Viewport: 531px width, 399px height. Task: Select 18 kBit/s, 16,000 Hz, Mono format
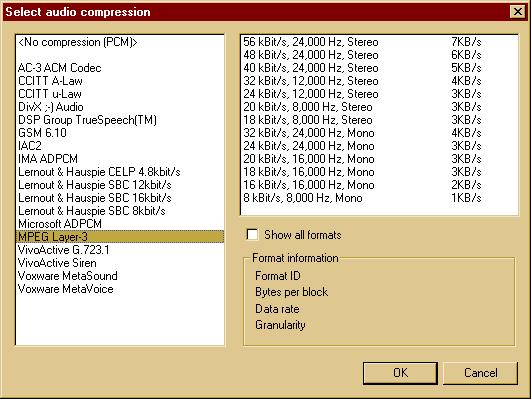(x=379, y=172)
